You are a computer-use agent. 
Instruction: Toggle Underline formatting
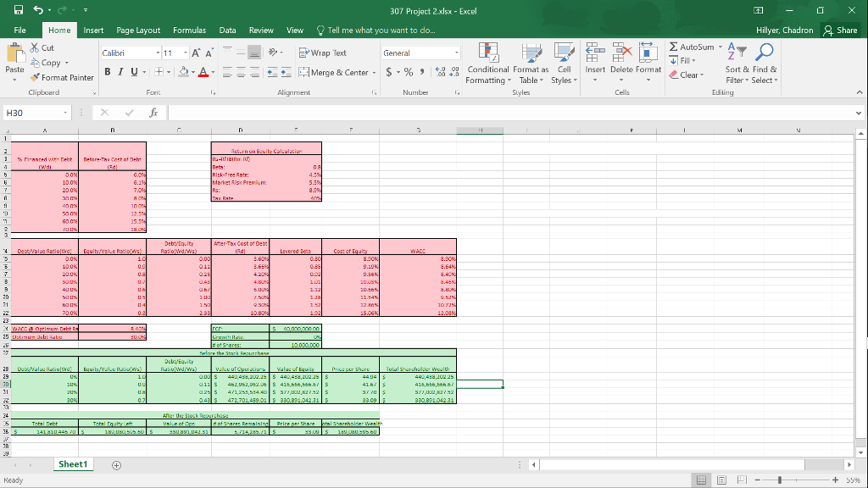tap(134, 72)
